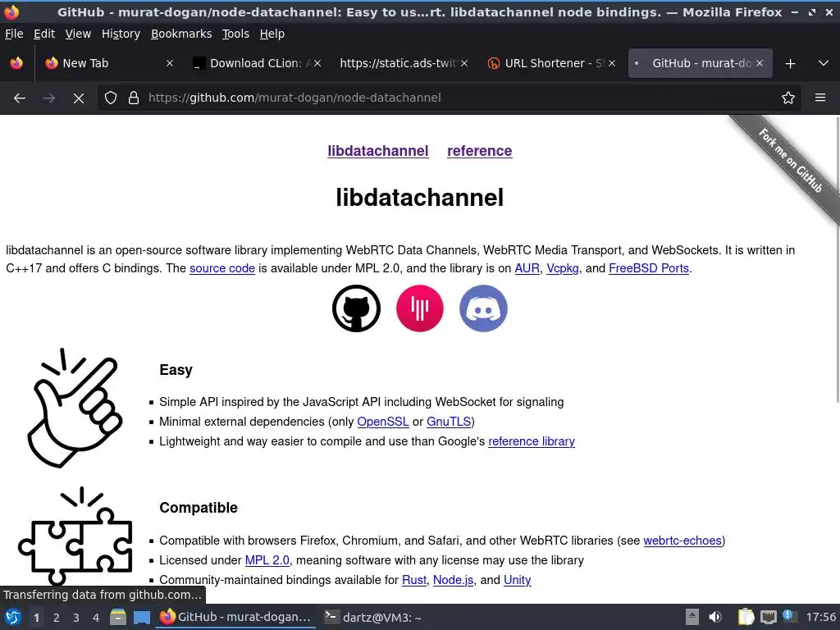Screen dimensions: 840x630
Task: Open the GnuTLS link
Action: coord(449,422)
